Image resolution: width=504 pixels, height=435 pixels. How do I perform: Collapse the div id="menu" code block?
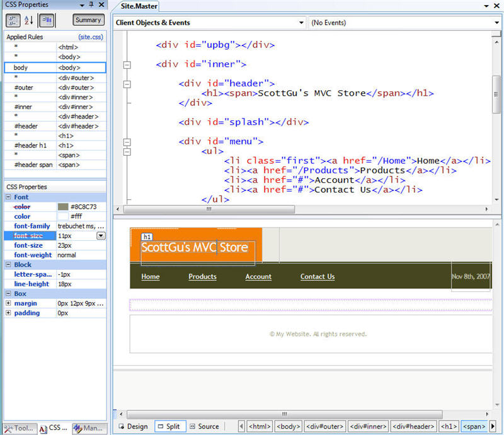(127, 142)
